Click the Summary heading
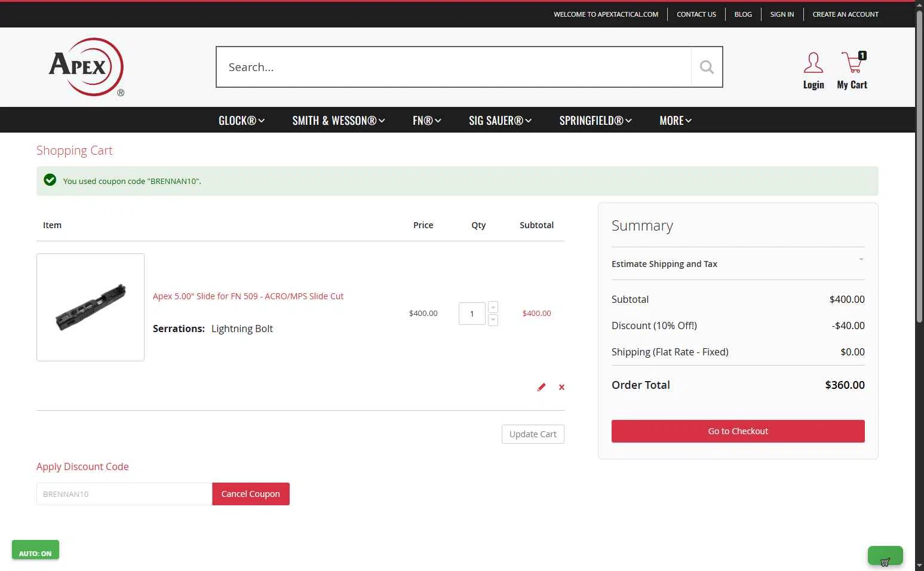Image resolution: width=924 pixels, height=571 pixels. [642, 226]
